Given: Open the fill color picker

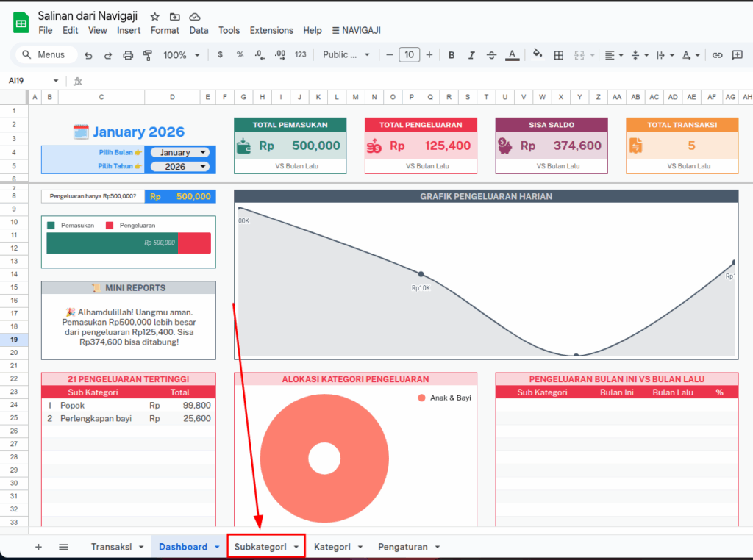Looking at the screenshot, I should pyautogui.click(x=538, y=55).
